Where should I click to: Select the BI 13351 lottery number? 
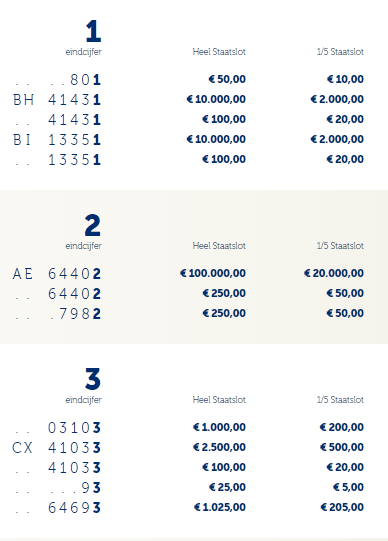click(57, 140)
